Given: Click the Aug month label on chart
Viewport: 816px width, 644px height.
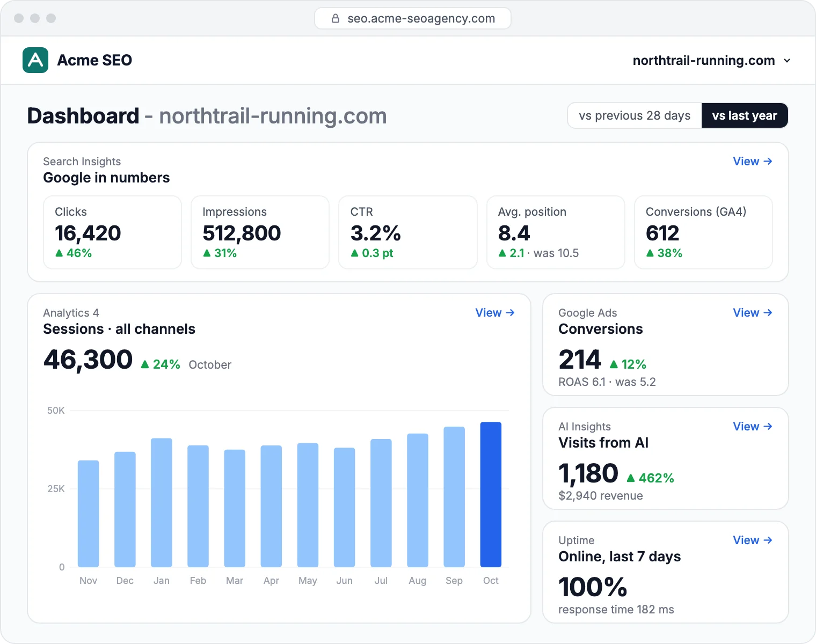Looking at the screenshot, I should (417, 581).
